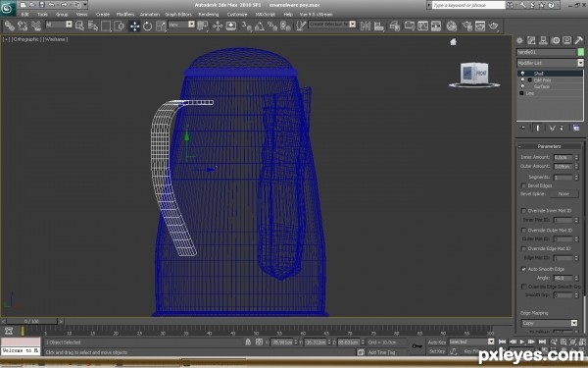Click Bevel Spline None button
This screenshot has width=588, height=368.
click(563, 194)
